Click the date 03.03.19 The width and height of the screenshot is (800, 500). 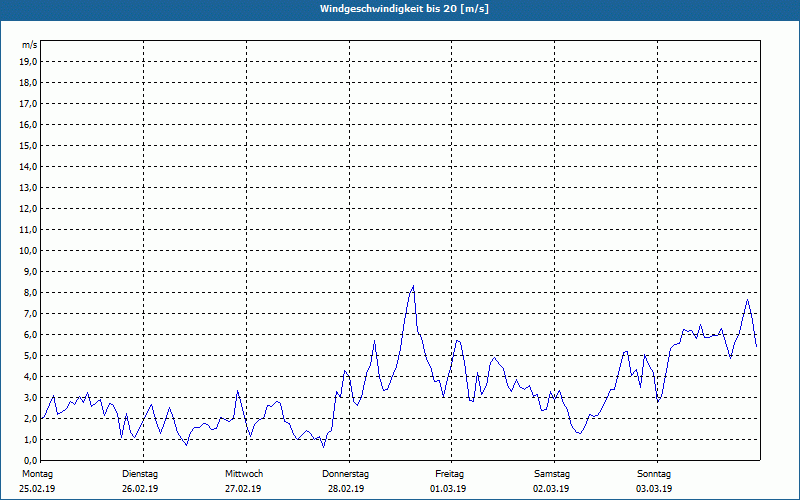[x=654, y=489]
